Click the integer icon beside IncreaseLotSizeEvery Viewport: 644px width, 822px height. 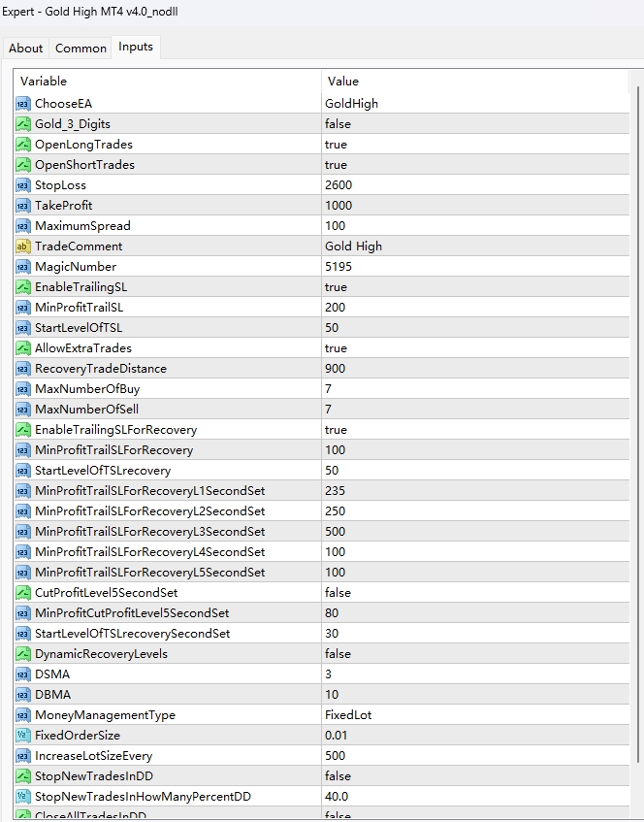23,756
